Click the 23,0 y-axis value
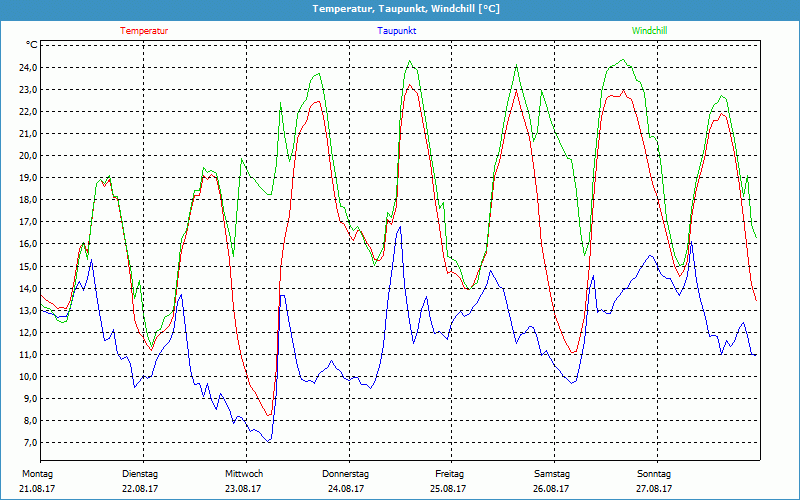The width and height of the screenshot is (800, 500). (x=28, y=89)
